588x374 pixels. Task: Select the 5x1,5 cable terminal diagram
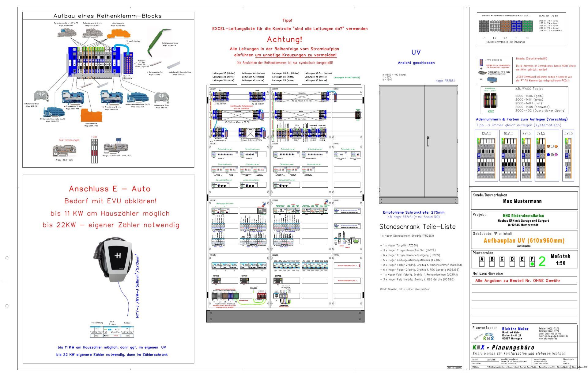point(568,158)
